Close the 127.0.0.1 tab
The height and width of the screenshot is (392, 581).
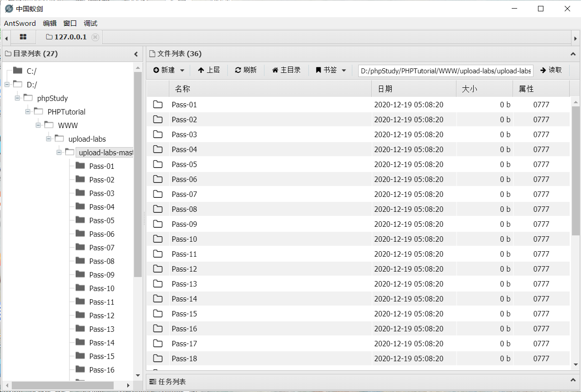(95, 37)
